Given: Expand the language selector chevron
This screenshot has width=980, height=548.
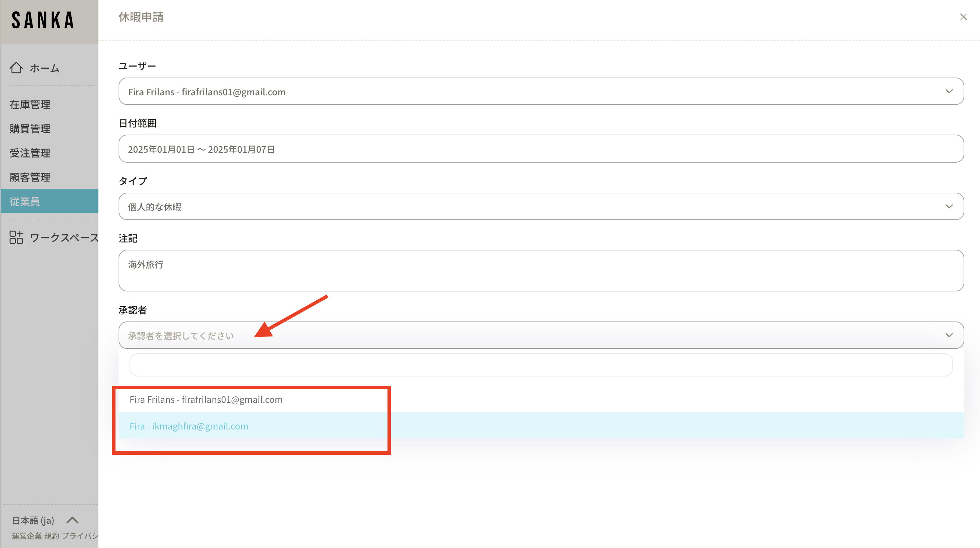Looking at the screenshot, I should [72, 520].
